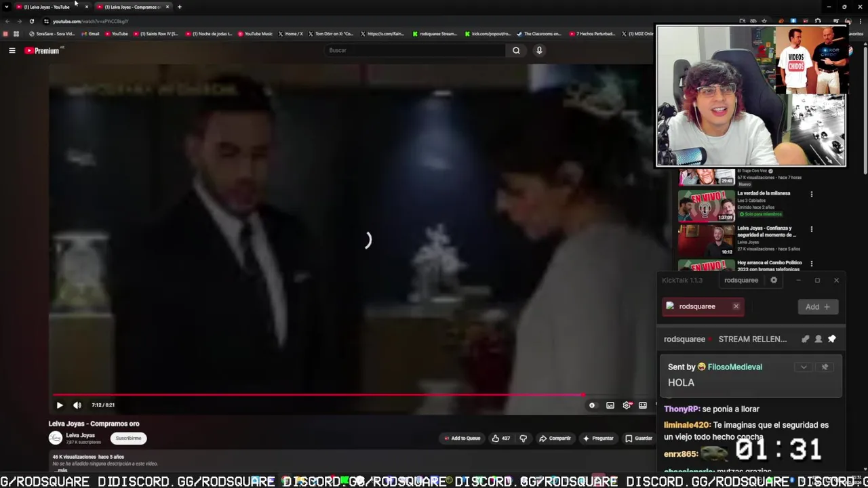Click username enrx865 in chat
Viewport: 868px width, 488px height.
(680, 453)
